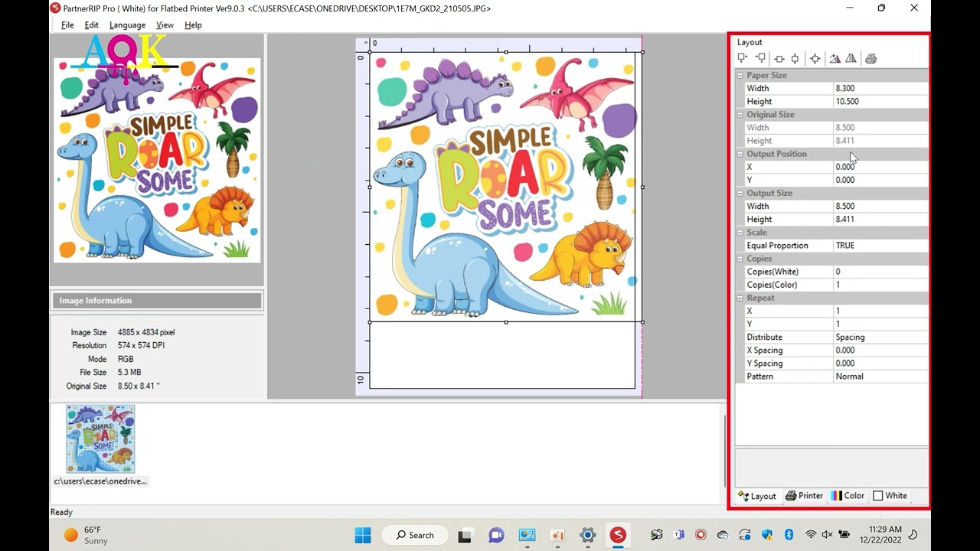Viewport: 980px width, 551px height.
Task: Click the mirror flip image icon
Action: [851, 59]
